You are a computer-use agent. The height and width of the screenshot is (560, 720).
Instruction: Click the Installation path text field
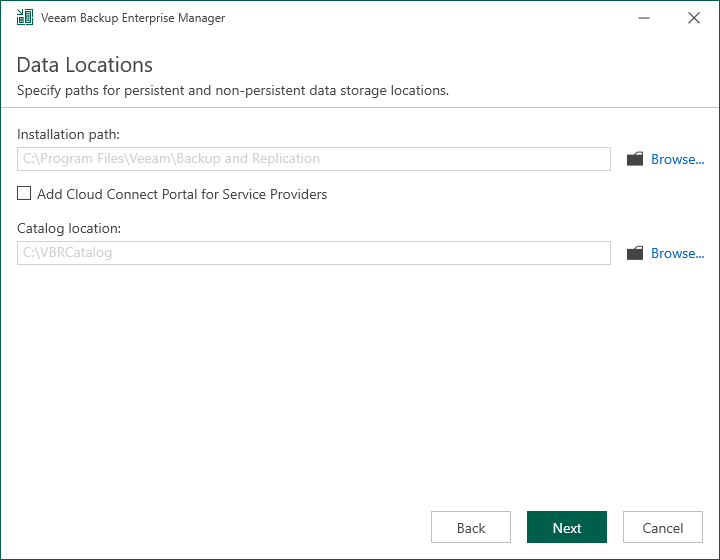pos(314,159)
